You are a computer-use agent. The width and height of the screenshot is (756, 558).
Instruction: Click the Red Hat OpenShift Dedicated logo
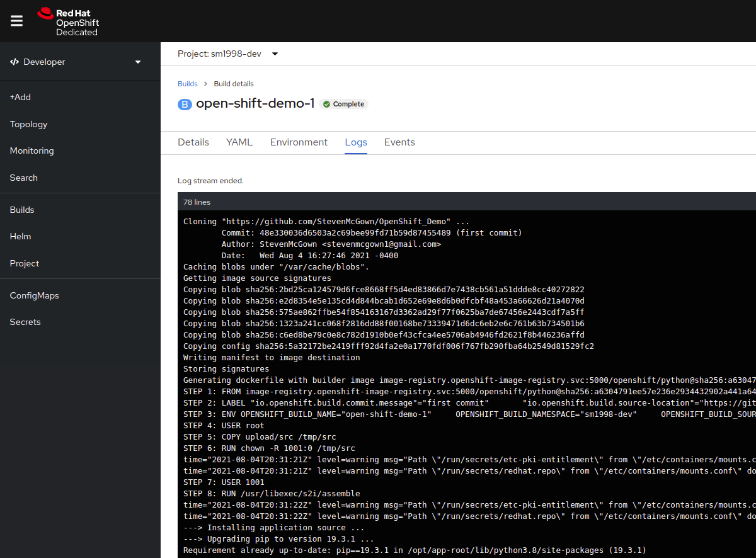click(x=68, y=21)
